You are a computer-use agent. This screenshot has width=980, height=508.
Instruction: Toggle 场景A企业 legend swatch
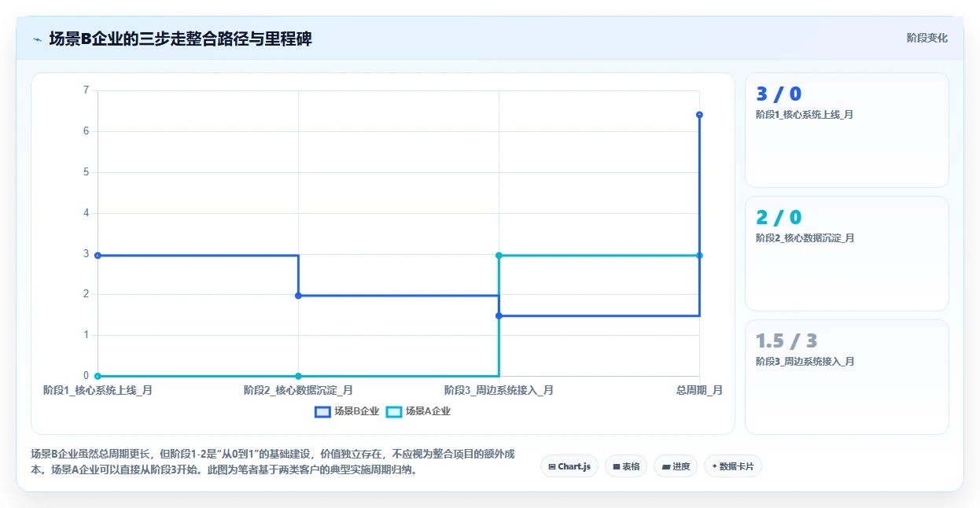(x=394, y=411)
